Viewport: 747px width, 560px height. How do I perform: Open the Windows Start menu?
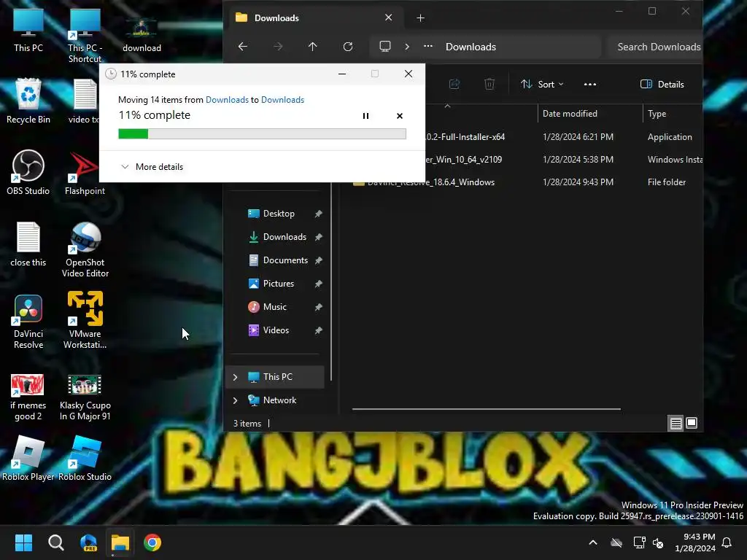tap(23, 542)
